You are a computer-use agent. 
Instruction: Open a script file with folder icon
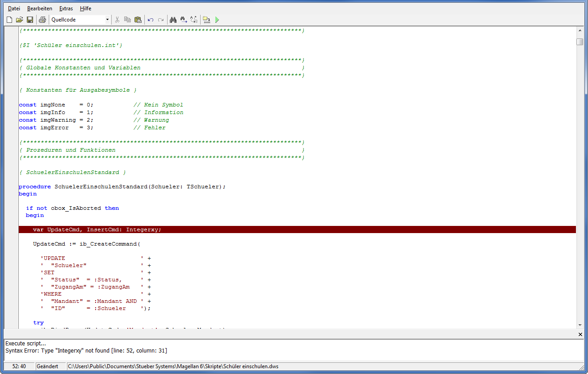pos(20,20)
